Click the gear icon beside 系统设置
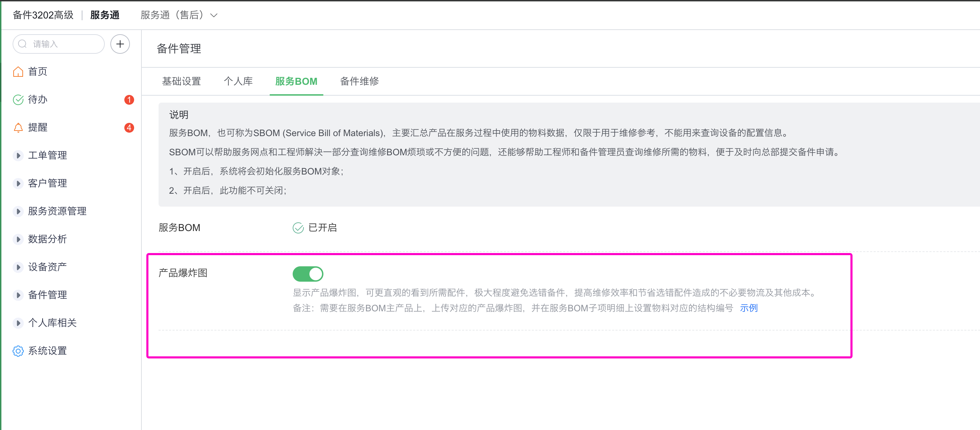 18,350
